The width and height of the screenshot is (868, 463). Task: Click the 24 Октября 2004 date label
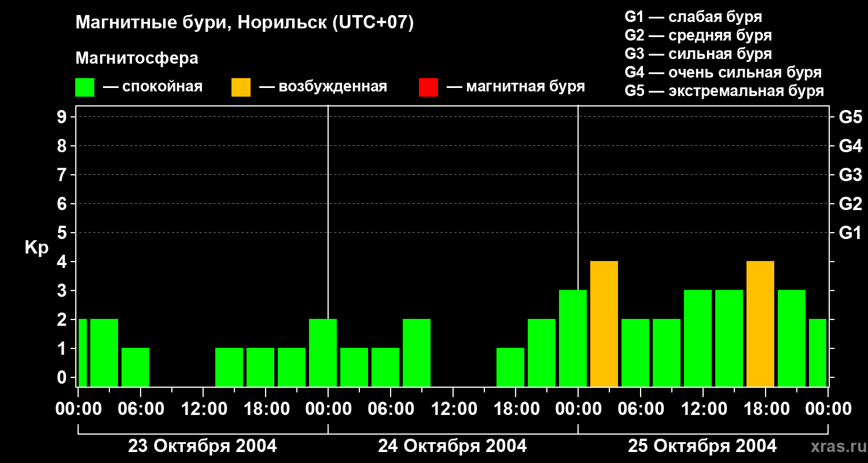pyautogui.click(x=453, y=446)
